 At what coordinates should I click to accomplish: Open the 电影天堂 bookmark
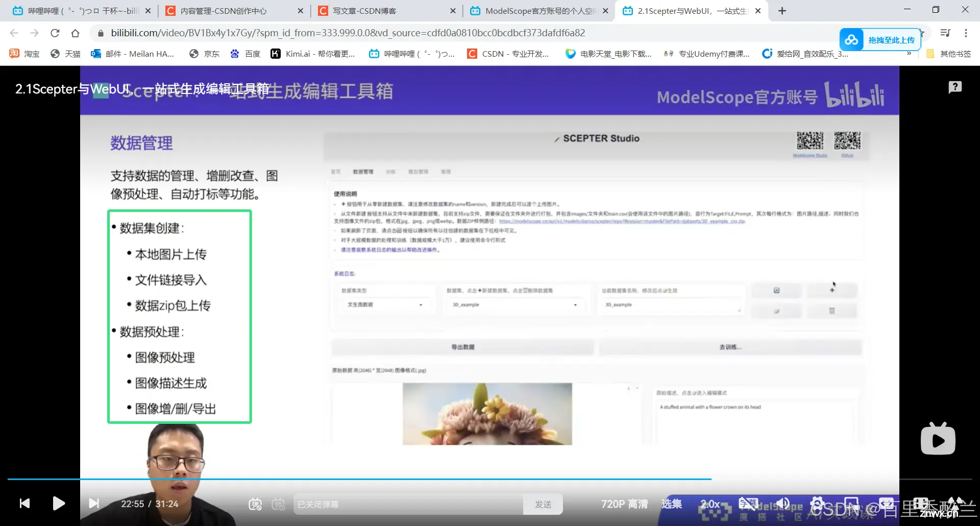[x=608, y=54]
